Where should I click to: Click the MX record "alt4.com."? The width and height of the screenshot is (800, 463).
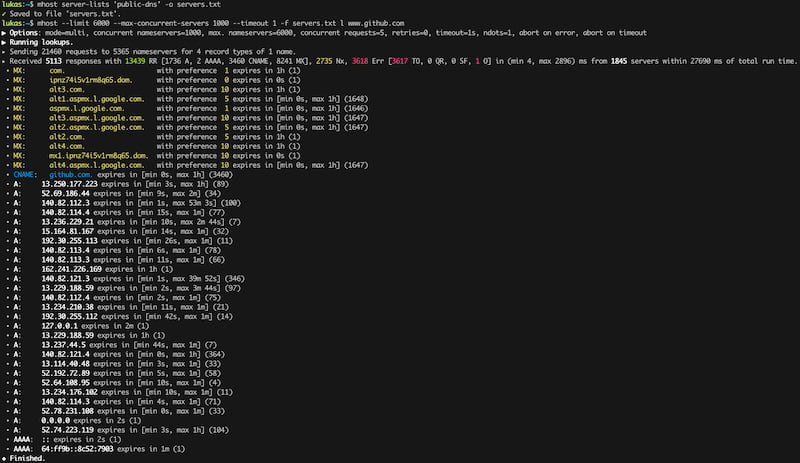pos(67,146)
